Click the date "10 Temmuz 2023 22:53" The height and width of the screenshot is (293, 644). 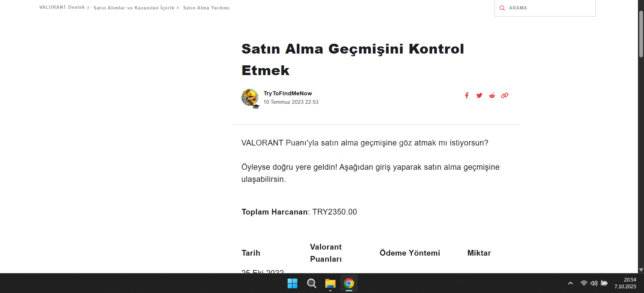tap(291, 102)
